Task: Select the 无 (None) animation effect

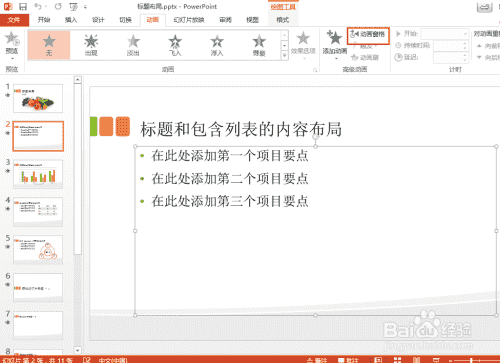Action: click(49, 45)
